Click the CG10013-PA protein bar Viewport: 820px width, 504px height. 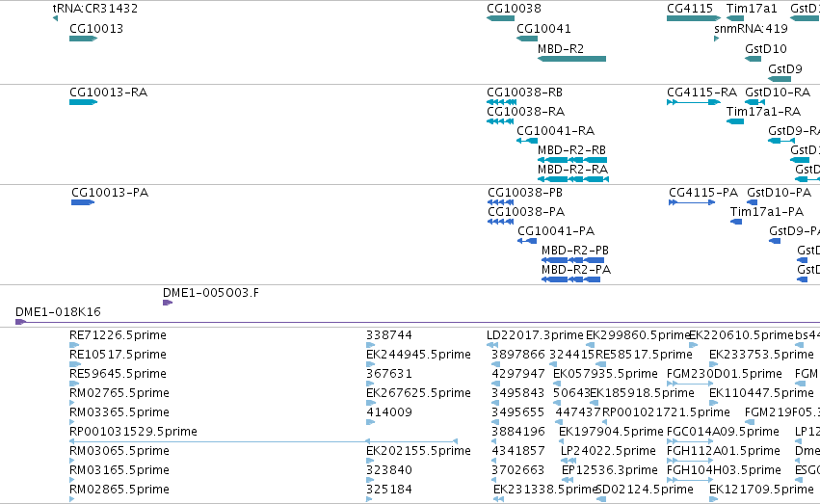83,202
